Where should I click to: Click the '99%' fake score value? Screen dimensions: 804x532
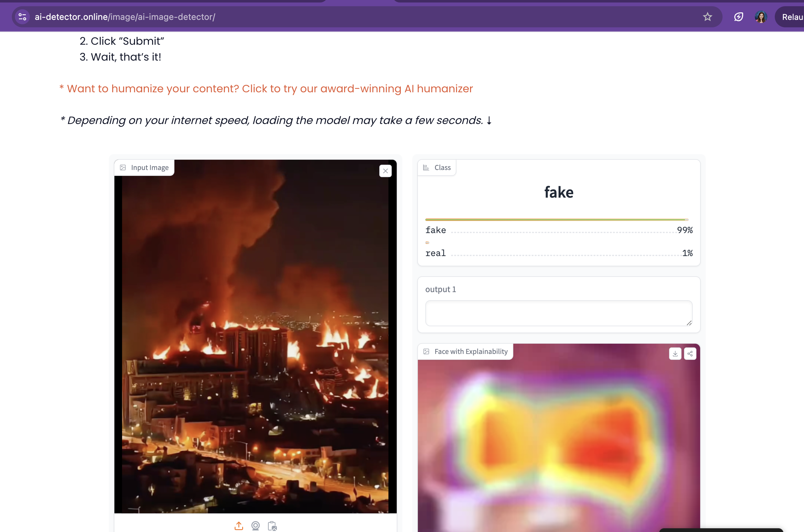685,230
